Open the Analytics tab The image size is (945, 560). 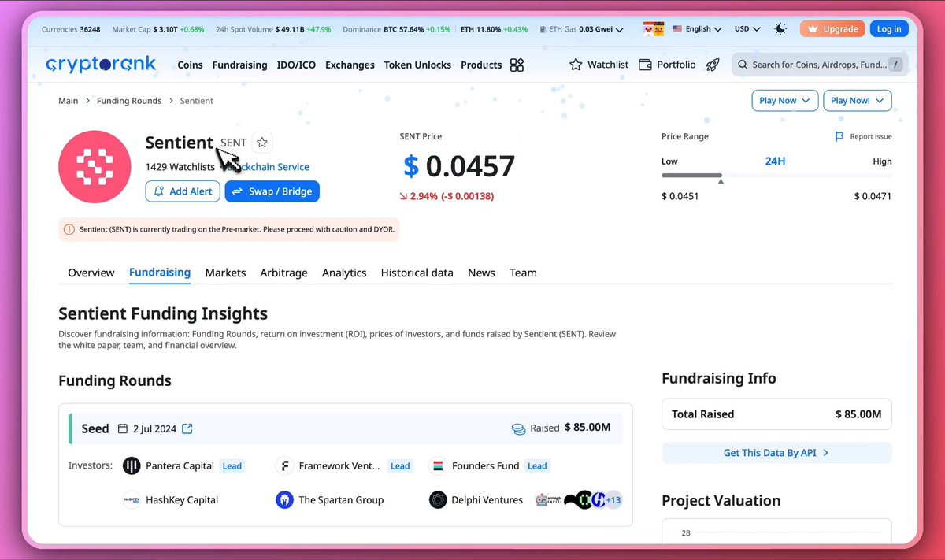click(344, 273)
